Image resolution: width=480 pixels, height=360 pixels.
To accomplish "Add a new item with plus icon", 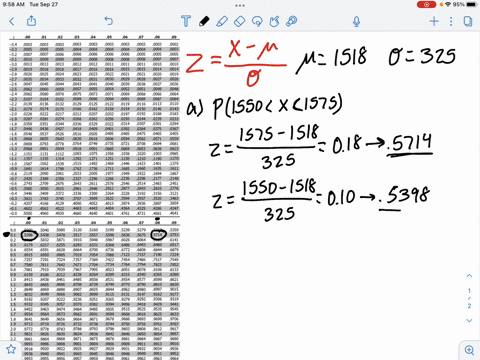I will point(434,21).
